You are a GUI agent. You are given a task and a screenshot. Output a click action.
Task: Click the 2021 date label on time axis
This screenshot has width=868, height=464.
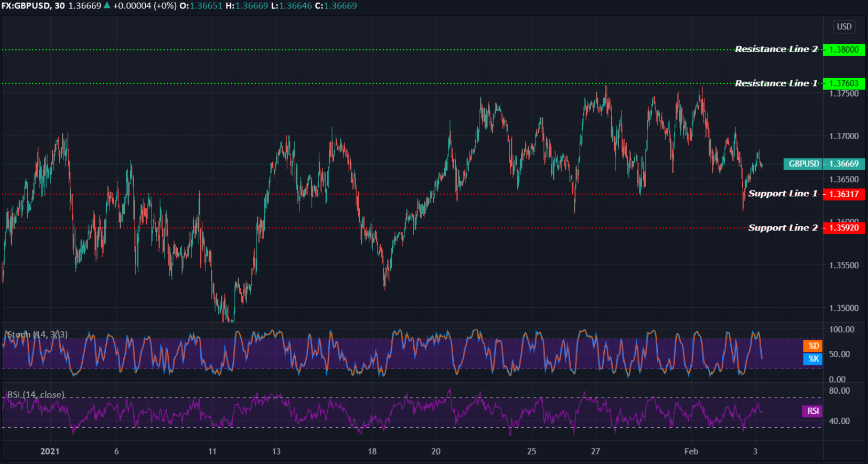pyautogui.click(x=50, y=451)
